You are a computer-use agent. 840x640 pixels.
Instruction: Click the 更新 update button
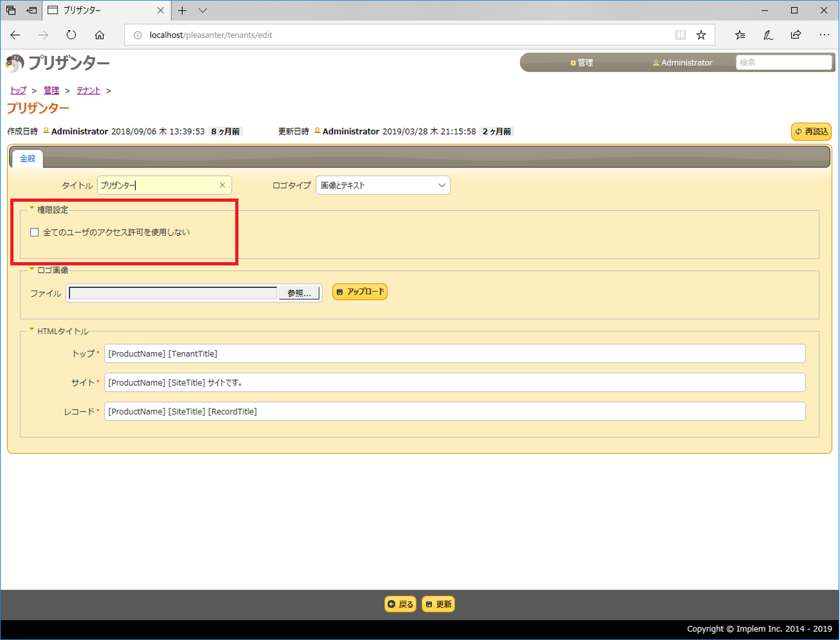coord(438,604)
